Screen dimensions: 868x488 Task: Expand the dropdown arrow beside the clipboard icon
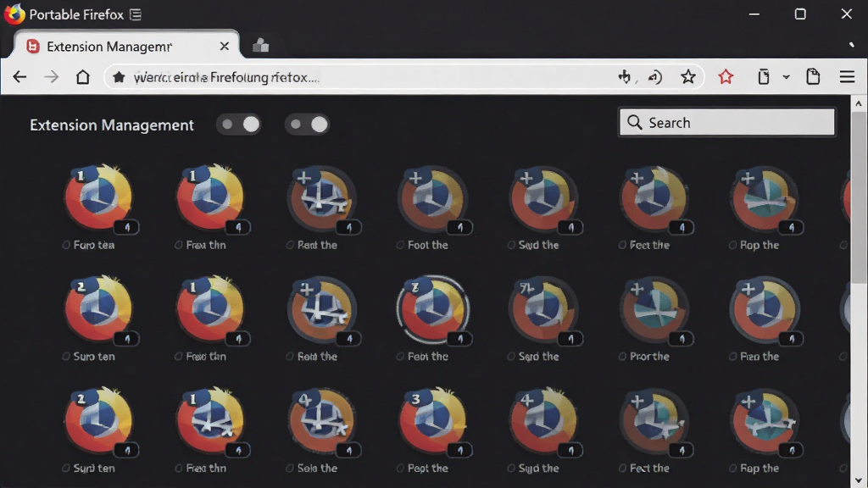[786, 77]
